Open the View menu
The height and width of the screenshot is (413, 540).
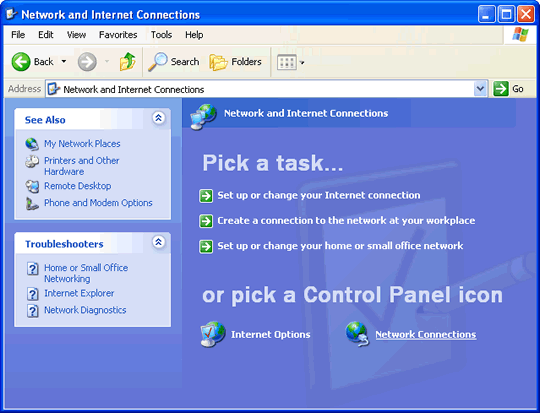[76, 35]
